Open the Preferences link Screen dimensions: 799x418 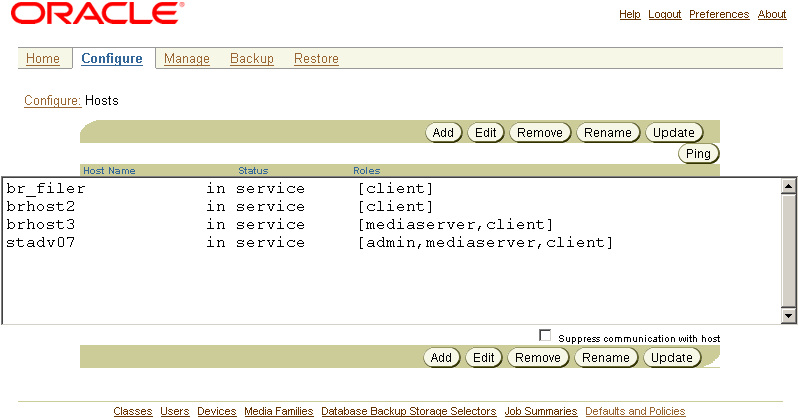pyautogui.click(x=719, y=15)
